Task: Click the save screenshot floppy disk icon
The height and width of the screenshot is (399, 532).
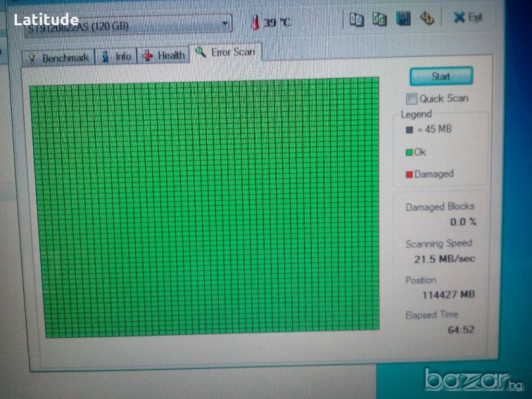Action: click(x=403, y=19)
